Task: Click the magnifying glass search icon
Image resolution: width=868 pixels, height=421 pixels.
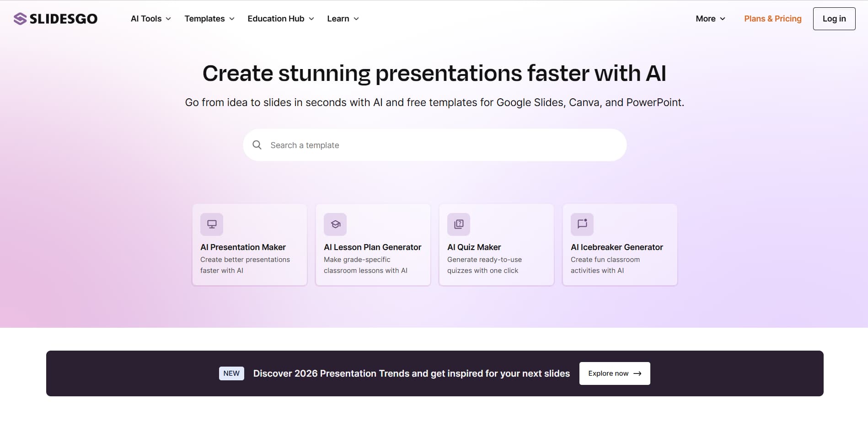Action: (x=257, y=145)
